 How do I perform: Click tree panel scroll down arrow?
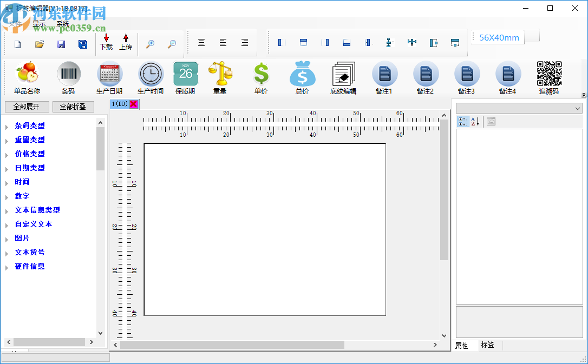pyautogui.click(x=100, y=333)
